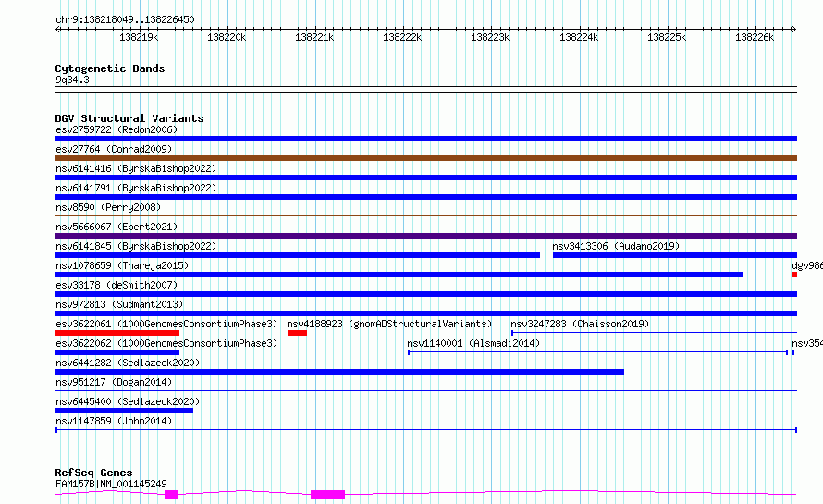The image size is (823, 504).
Task: Open nsv1147859 (John2014) label
Action: pos(114,421)
